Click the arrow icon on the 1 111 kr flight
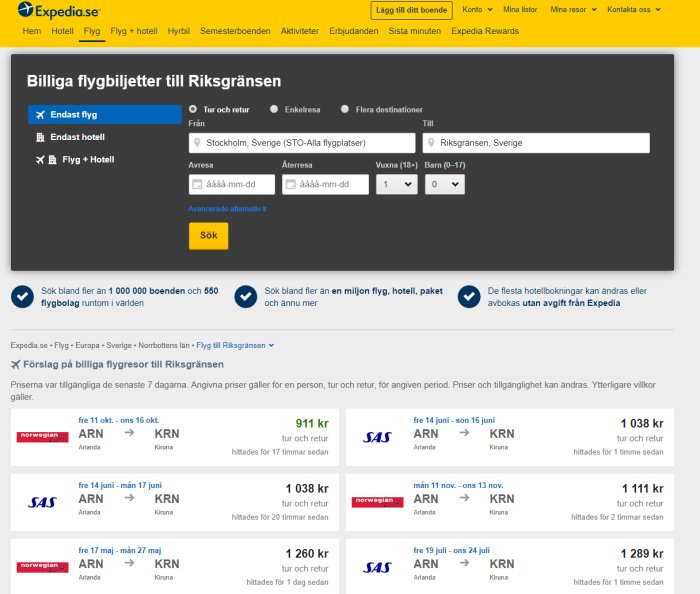The height and width of the screenshot is (594, 700). (x=464, y=498)
